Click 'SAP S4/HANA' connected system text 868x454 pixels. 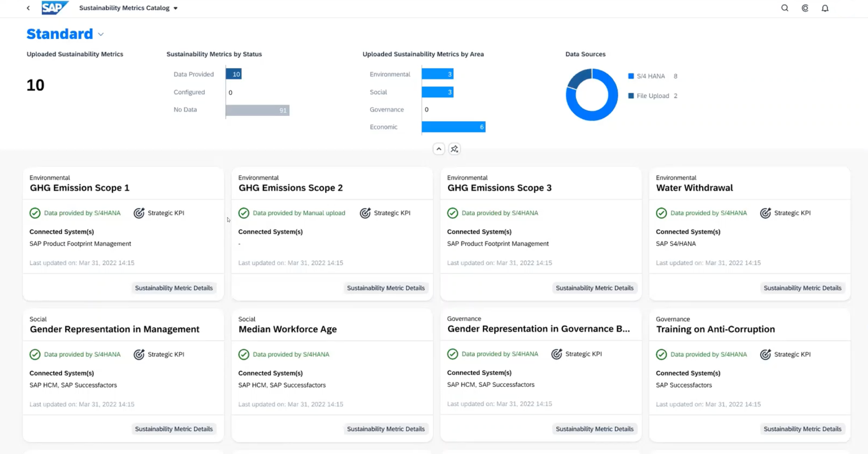[x=676, y=244]
